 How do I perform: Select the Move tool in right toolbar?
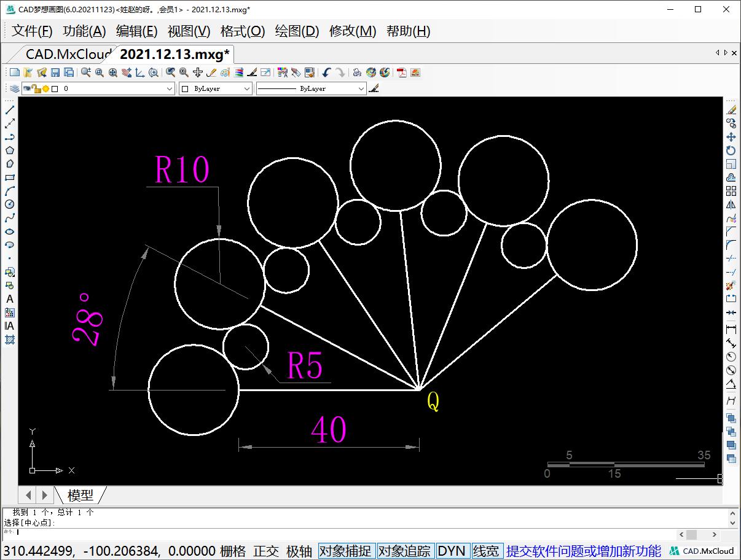731,137
